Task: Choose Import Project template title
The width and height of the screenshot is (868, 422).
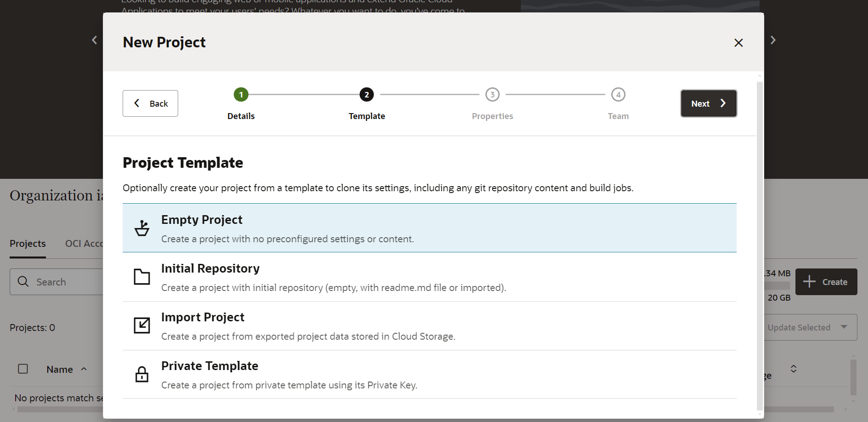Action: [203, 317]
